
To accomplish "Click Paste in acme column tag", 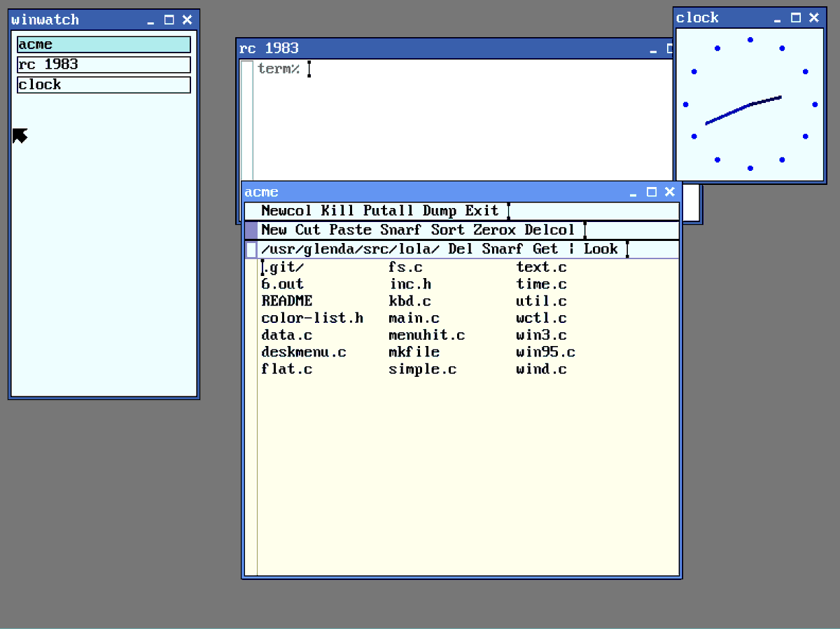I will point(351,230).
